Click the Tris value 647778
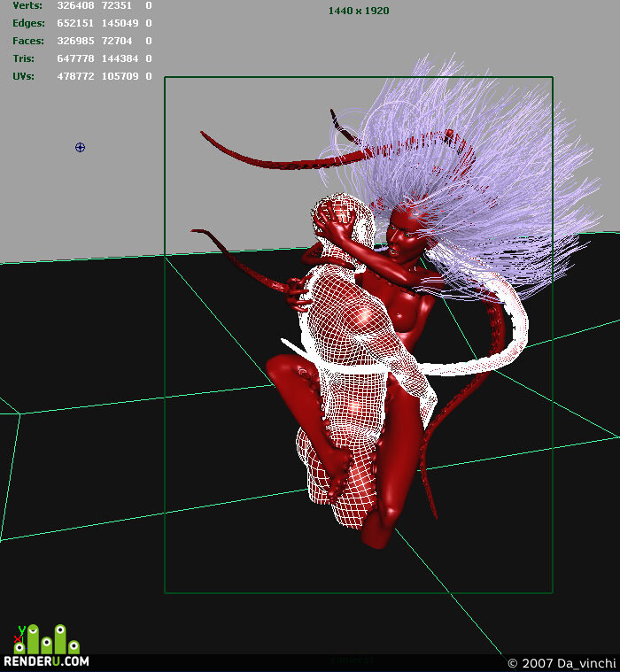Viewport: 620px width, 672px height. tap(75, 58)
